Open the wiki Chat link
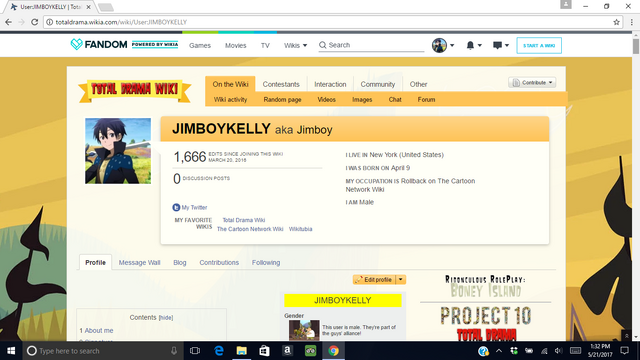Image resolution: width=640 pixels, height=360 pixels. [395, 100]
